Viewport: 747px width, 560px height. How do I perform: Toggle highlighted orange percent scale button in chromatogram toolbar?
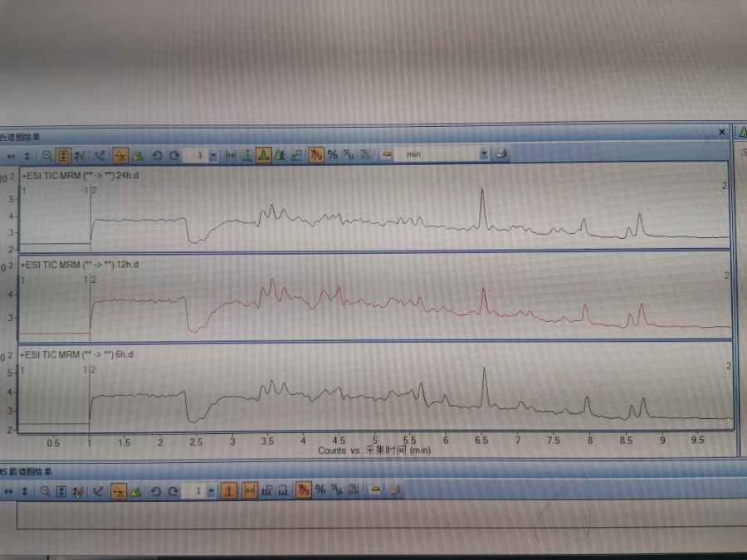pyautogui.click(x=315, y=154)
